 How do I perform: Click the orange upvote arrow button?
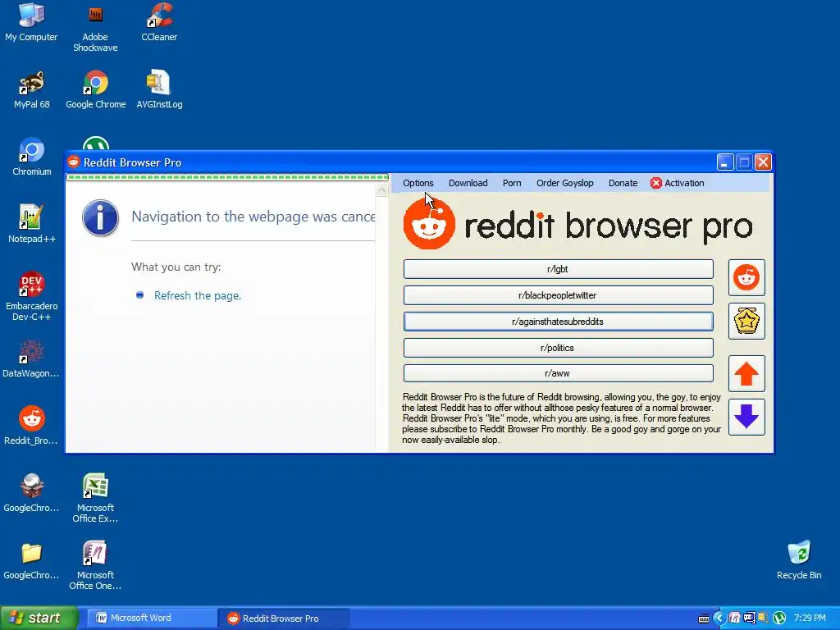[x=746, y=373]
